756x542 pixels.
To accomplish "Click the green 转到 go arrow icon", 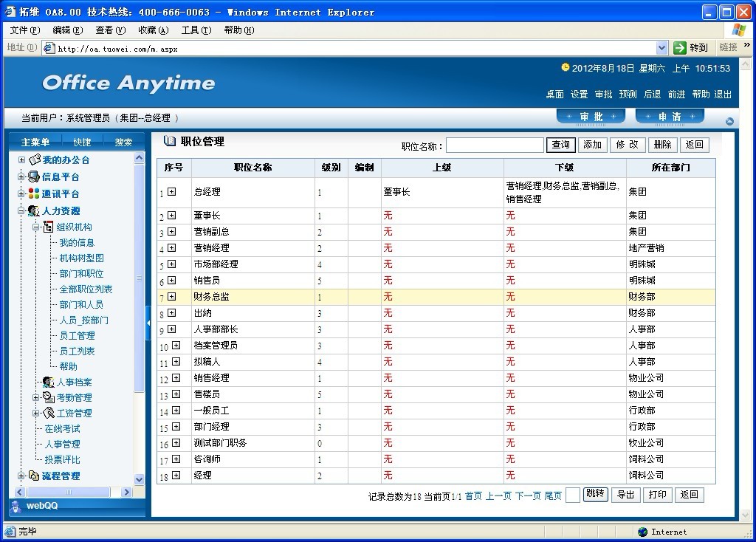I will click(x=680, y=48).
